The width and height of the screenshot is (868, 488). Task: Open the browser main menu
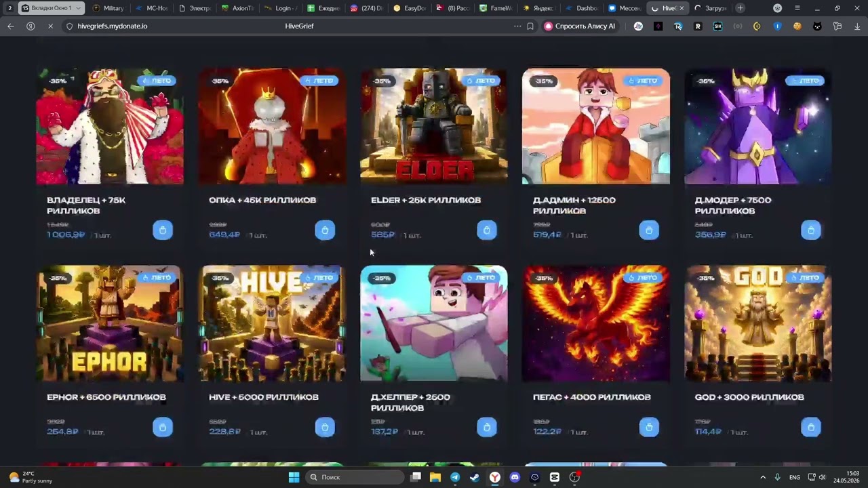tap(797, 8)
